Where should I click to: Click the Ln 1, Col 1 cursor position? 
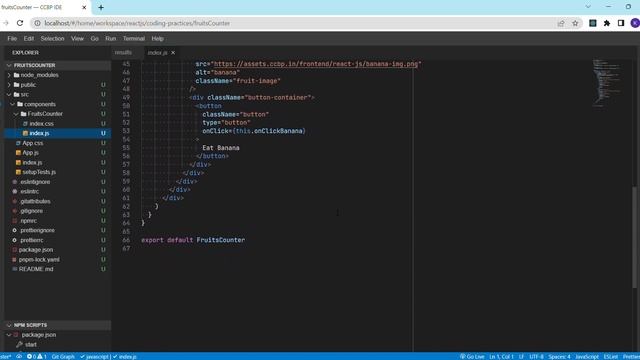(x=501, y=356)
